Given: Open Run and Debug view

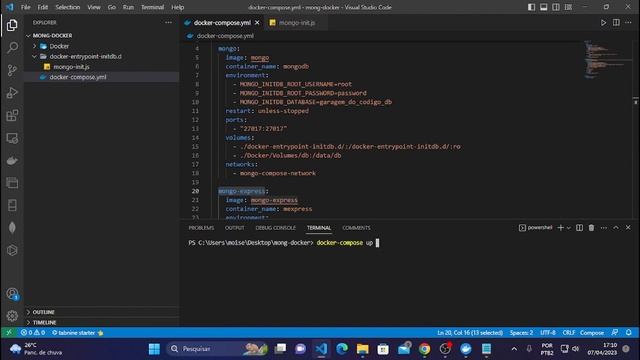Looking at the screenshot, I should pyautogui.click(x=12, y=93).
